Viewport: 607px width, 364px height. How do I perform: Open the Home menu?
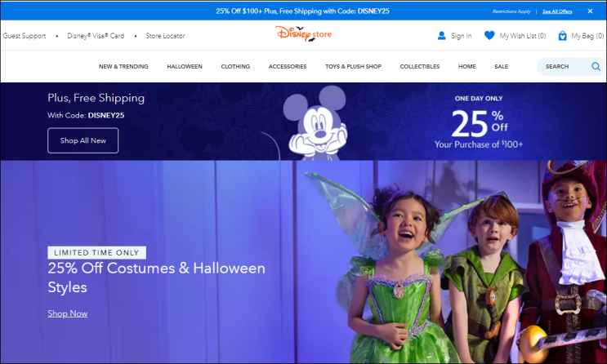coord(466,67)
